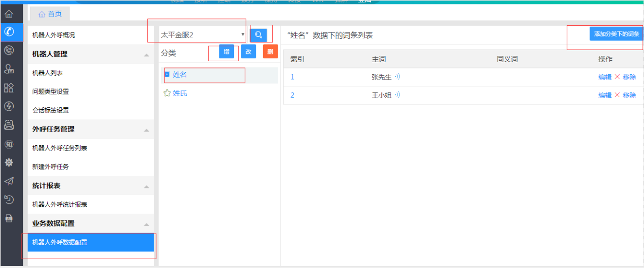Select the 姓名 category in the list

click(x=180, y=75)
